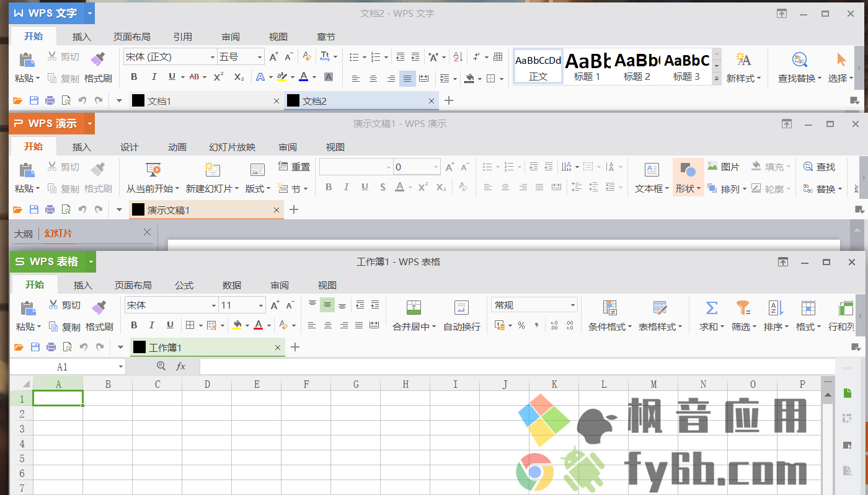Increase font size in WPS 文字 ribbon

coord(273,57)
